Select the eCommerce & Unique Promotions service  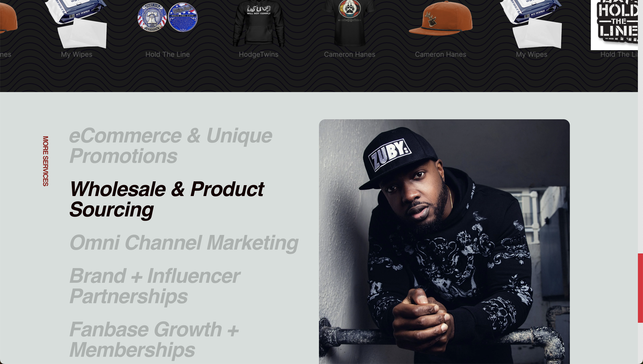click(171, 145)
